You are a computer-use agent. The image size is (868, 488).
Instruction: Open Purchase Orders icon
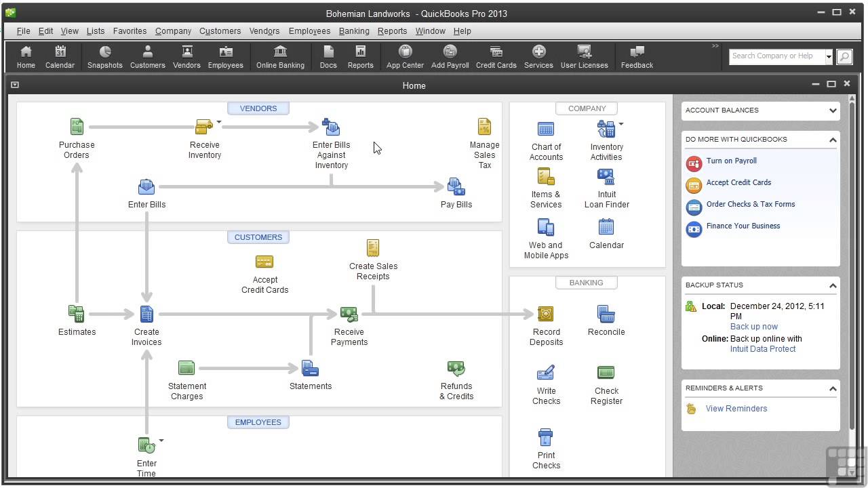[77, 127]
